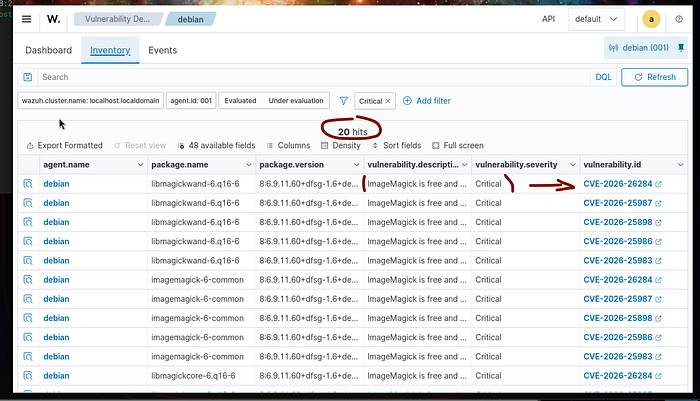The width and height of the screenshot is (700, 401).
Task: Inspect details of CVE-2026-25983 libmagickwand row
Action: [x=28, y=260]
